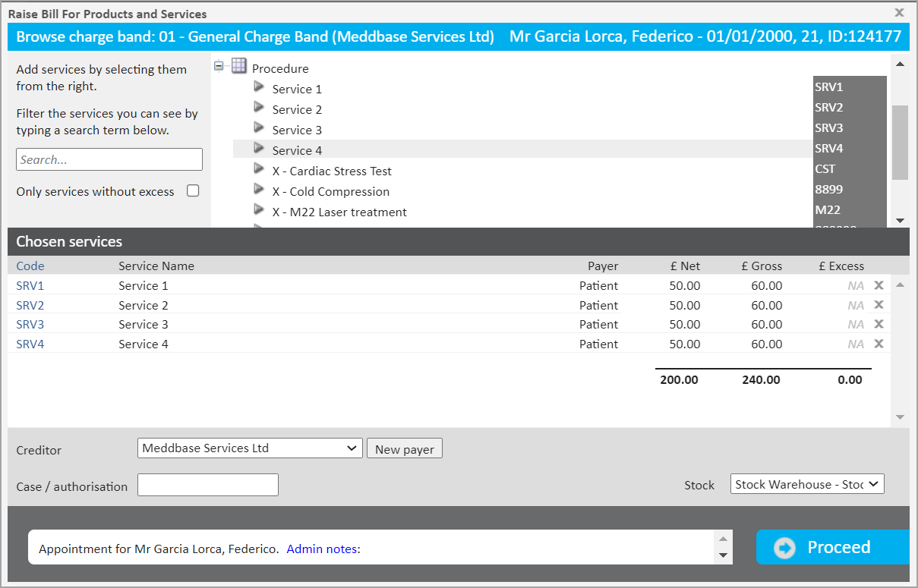The height and width of the screenshot is (588, 918).
Task: Select Service 2 in the tree
Action: coord(297,110)
